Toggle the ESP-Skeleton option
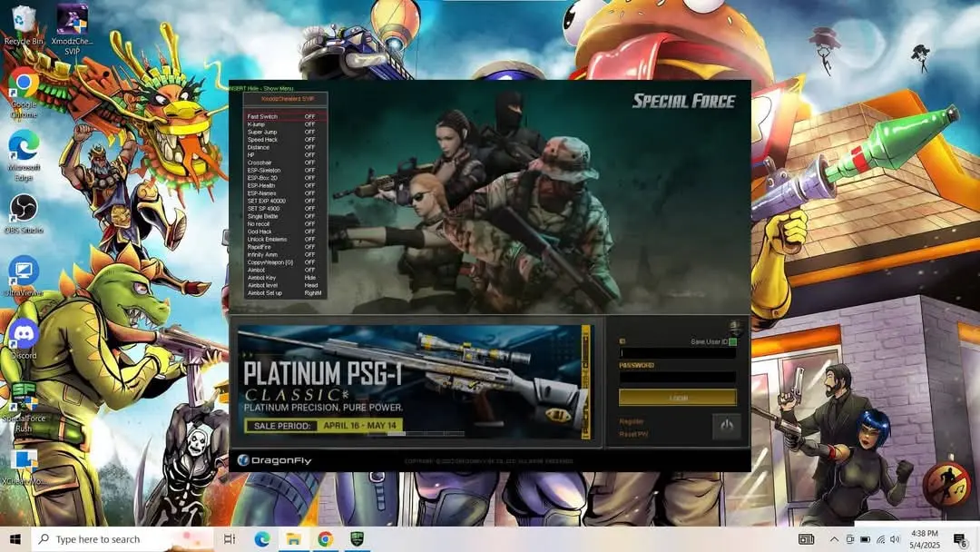980x552 pixels. tap(285, 170)
